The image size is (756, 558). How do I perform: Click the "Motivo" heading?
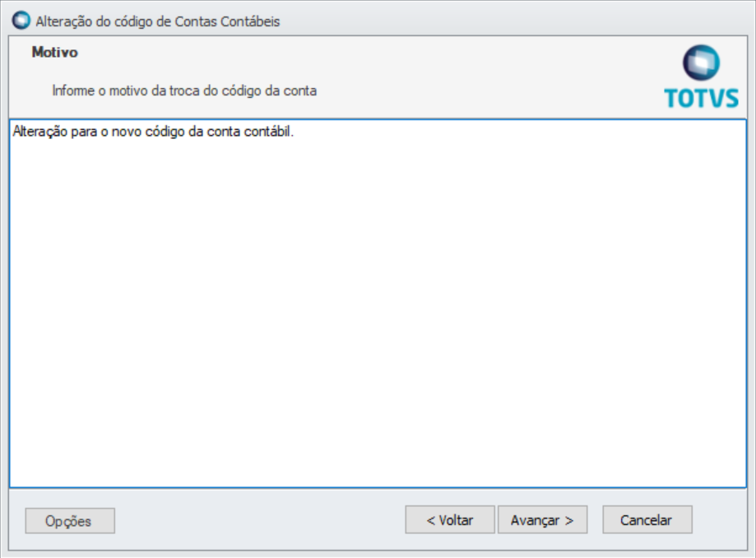[x=54, y=52]
